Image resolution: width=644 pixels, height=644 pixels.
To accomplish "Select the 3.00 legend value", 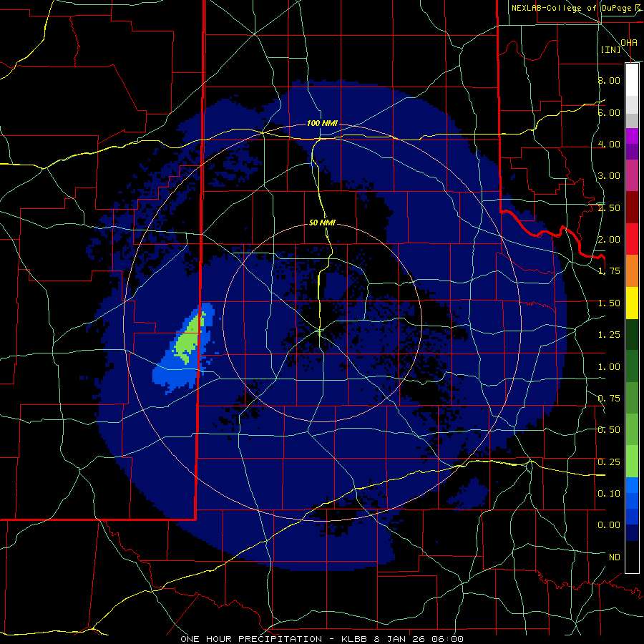I will (609, 176).
